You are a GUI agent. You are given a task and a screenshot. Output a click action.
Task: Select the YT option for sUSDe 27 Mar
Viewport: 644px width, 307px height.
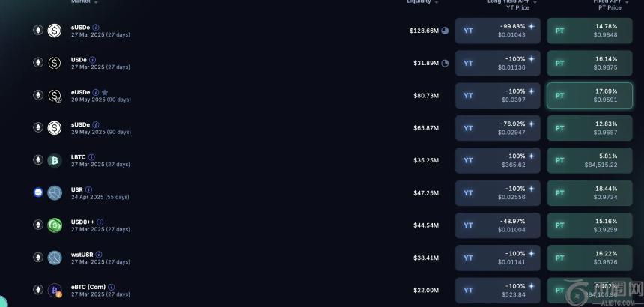497,31
